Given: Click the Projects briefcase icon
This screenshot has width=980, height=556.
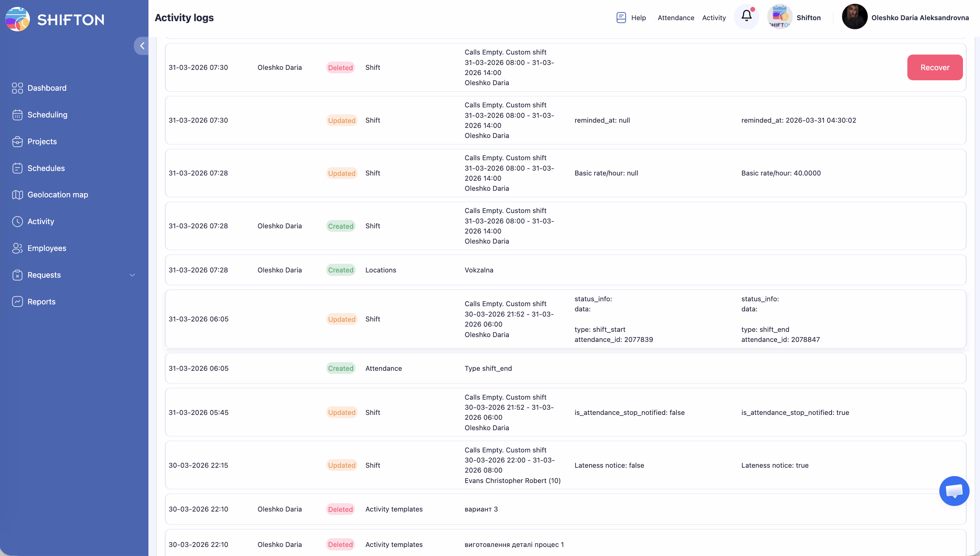Looking at the screenshot, I should [17, 141].
